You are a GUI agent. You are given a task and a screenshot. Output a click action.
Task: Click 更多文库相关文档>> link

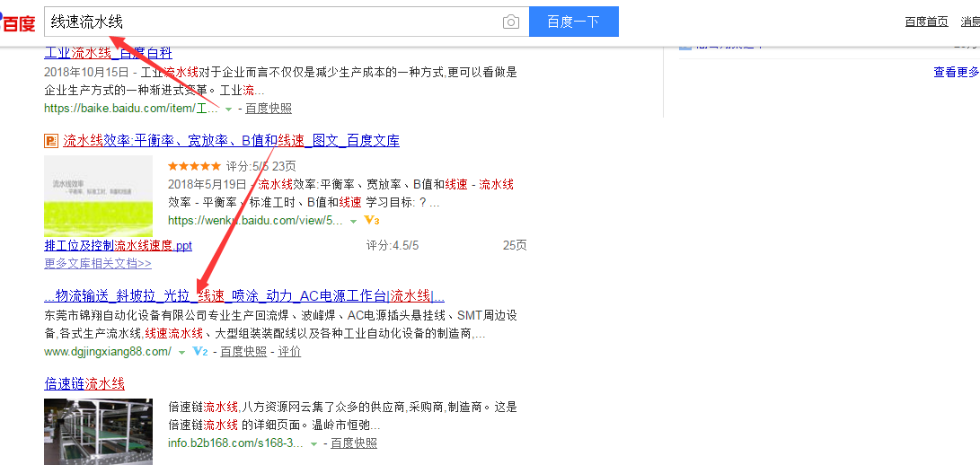(98, 264)
